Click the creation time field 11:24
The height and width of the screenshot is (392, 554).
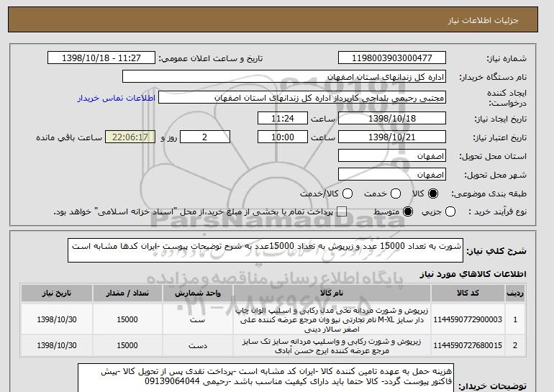point(283,118)
